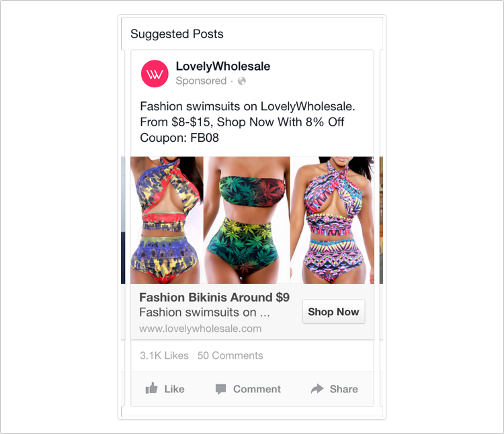
Task: Open the LovelyWholesale page name link
Action: tap(222, 67)
